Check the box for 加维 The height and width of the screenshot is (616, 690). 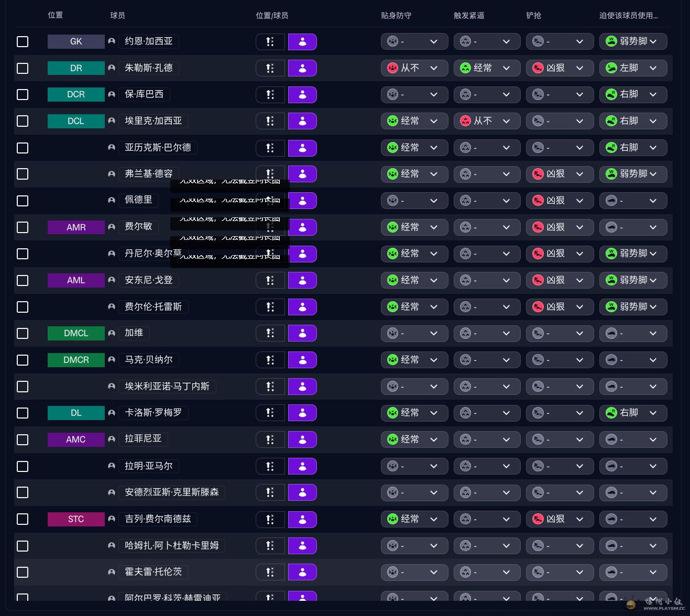click(x=23, y=333)
